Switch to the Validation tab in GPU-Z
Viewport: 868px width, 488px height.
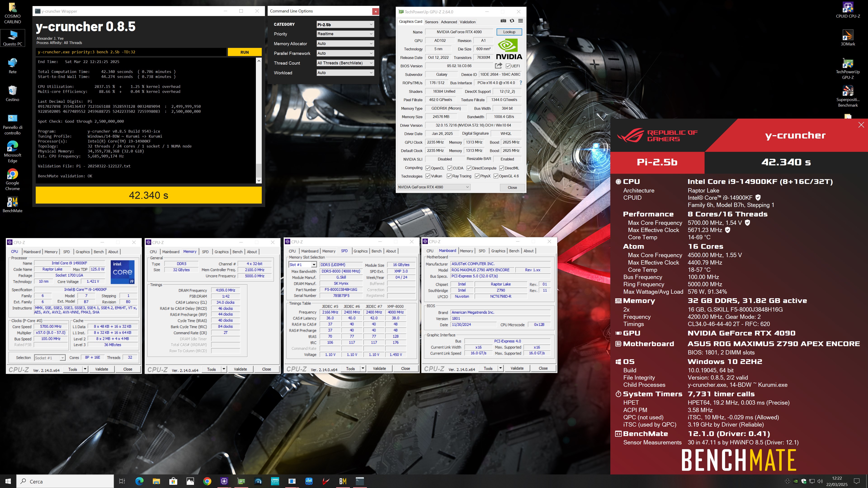(x=468, y=22)
